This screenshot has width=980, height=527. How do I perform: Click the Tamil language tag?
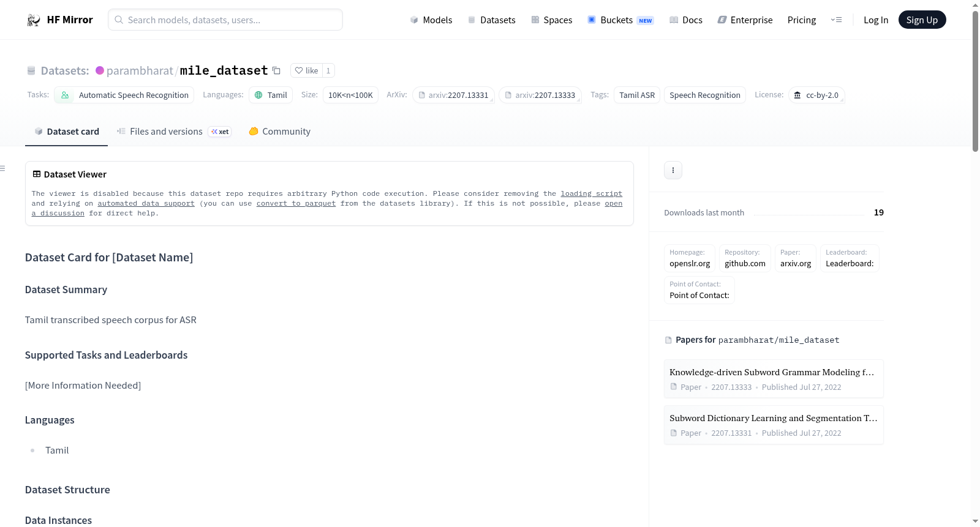tap(271, 95)
